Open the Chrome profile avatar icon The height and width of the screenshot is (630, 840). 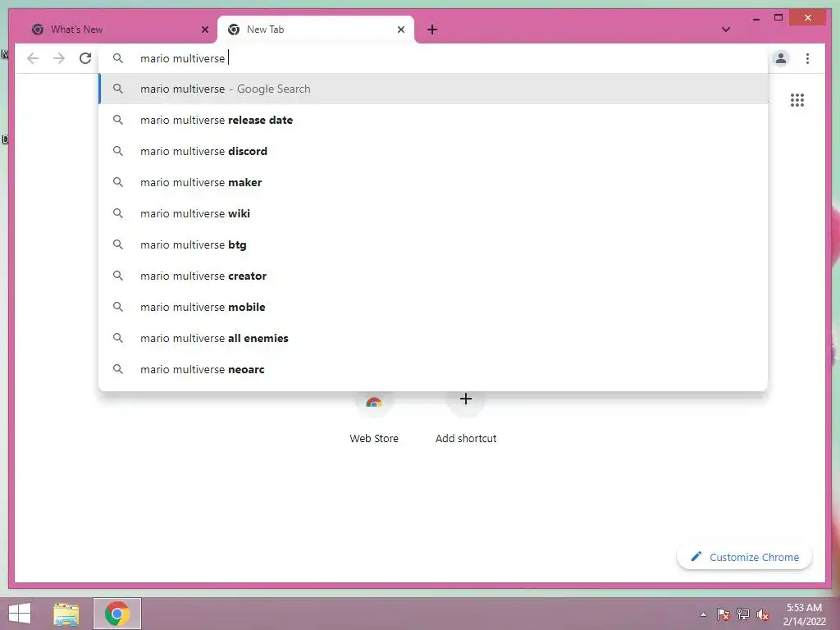pos(781,58)
